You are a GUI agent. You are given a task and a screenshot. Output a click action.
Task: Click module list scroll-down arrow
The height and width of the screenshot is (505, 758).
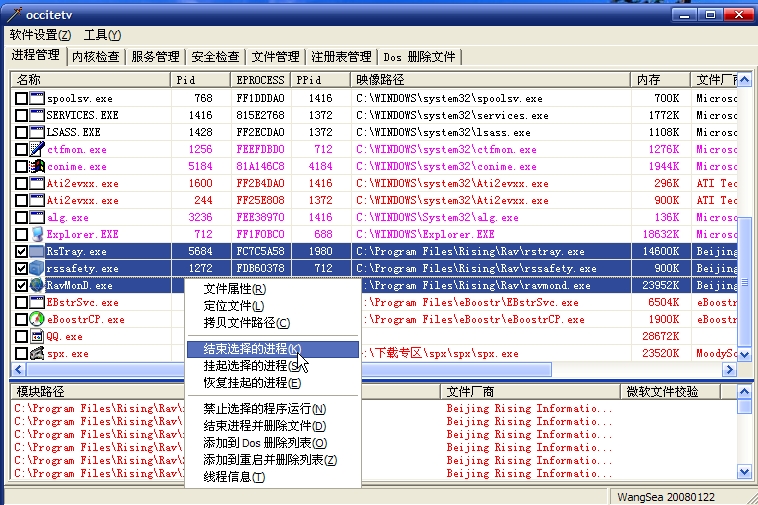(744, 471)
